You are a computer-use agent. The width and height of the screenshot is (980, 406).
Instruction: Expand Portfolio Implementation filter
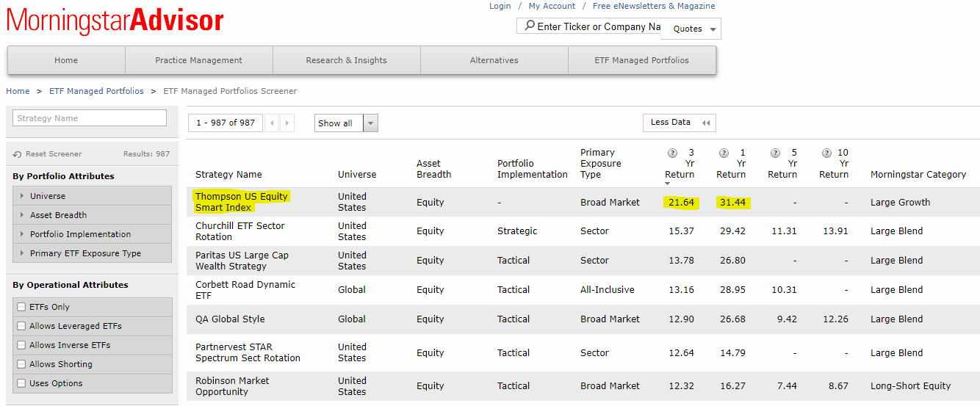pyautogui.click(x=92, y=234)
